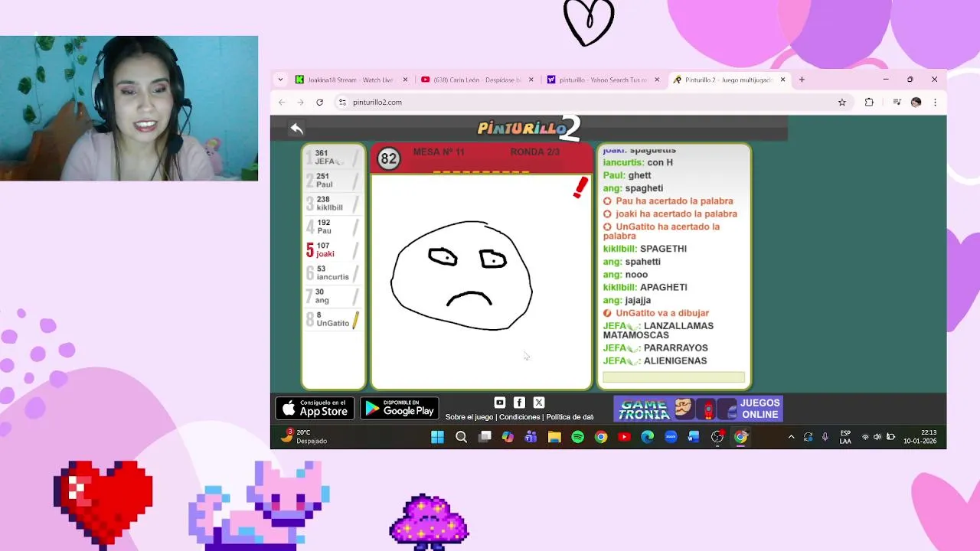Open the X social icon in footer

pyautogui.click(x=539, y=403)
